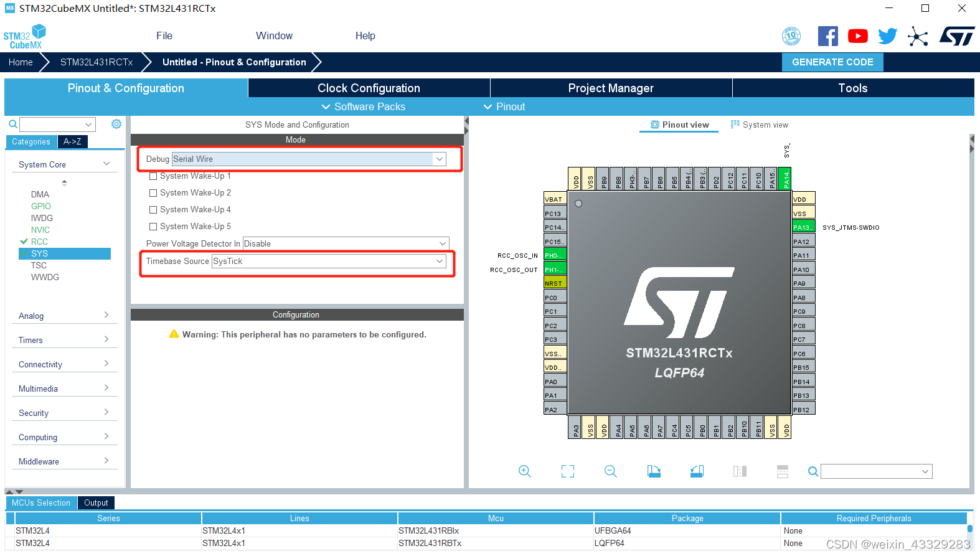Enable System Wake-Up 1 checkbox
The width and height of the screenshot is (980, 556).
click(x=153, y=176)
